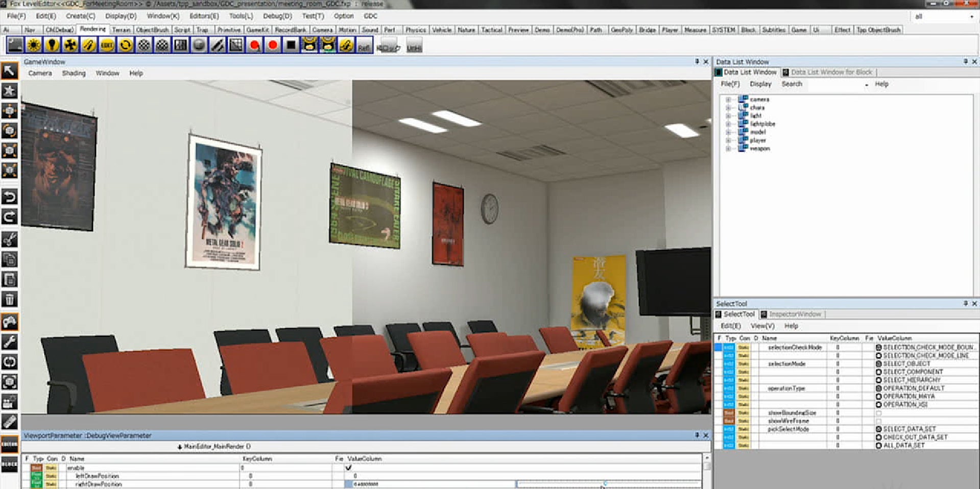Image resolution: width=980 pixels, height=489 pixels.
Task: Click the rightDrawPosition slider track
Action: click(608, 484)
